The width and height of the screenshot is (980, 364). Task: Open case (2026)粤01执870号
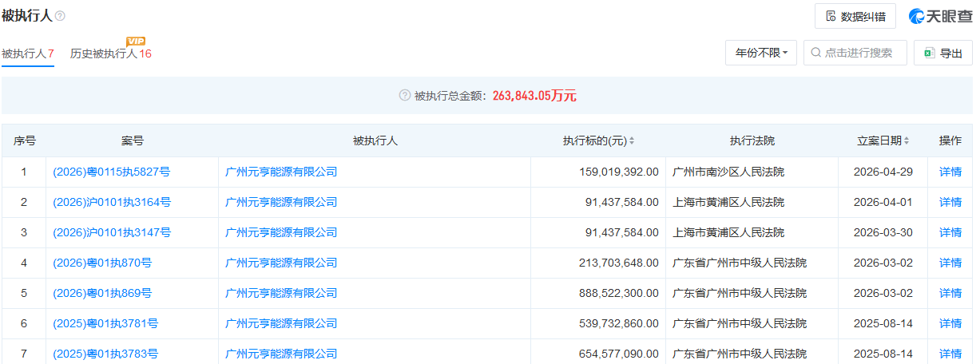click(102, 263)
